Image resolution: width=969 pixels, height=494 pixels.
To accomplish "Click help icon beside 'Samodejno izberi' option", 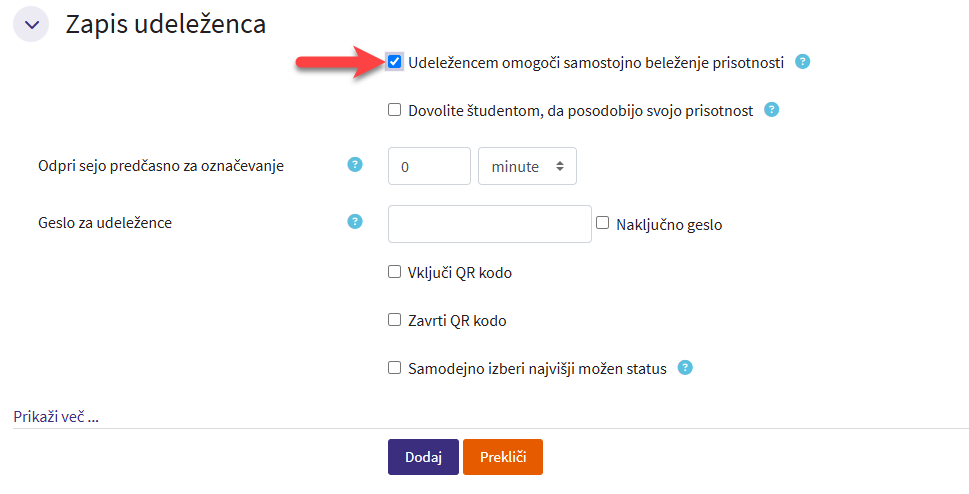I will pyautogui.click(x=685, y=368).
